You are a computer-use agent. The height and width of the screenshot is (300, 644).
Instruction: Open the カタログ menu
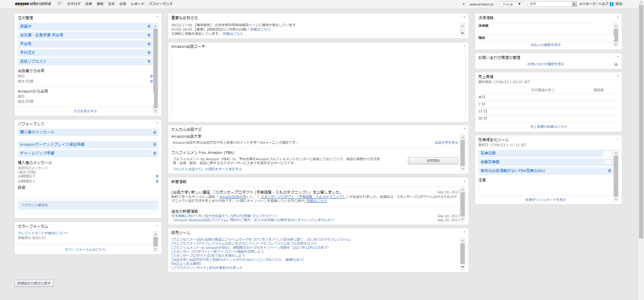tap(74, 4)
